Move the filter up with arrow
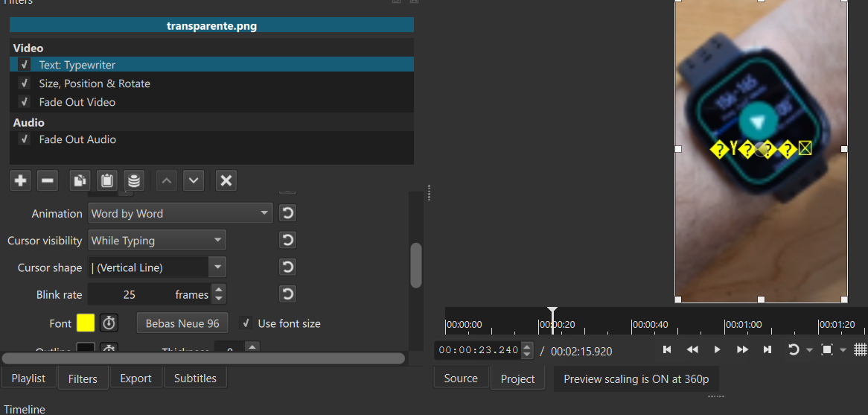 pyautogui.click(x=167, y=180)
